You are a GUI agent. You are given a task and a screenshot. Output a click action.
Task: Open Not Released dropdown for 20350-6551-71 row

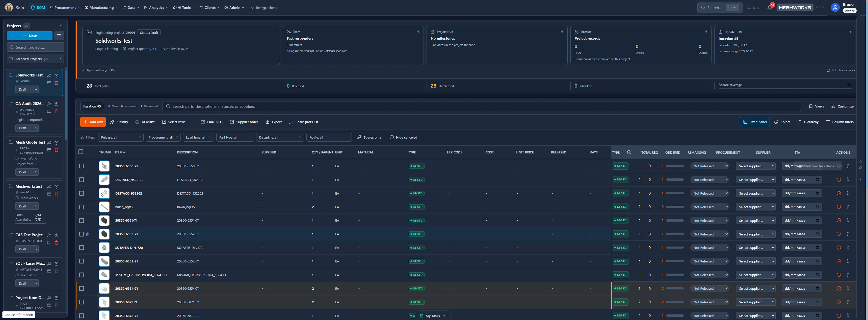tap(710, 221)
